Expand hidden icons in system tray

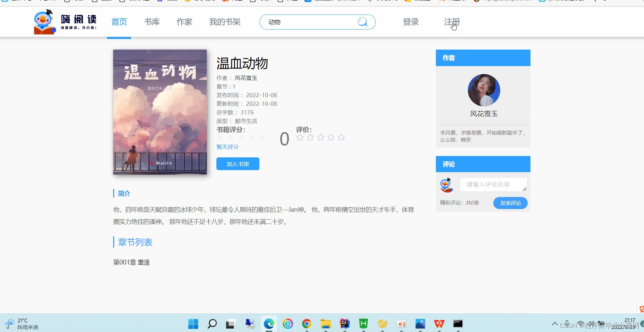click(555, 324)
